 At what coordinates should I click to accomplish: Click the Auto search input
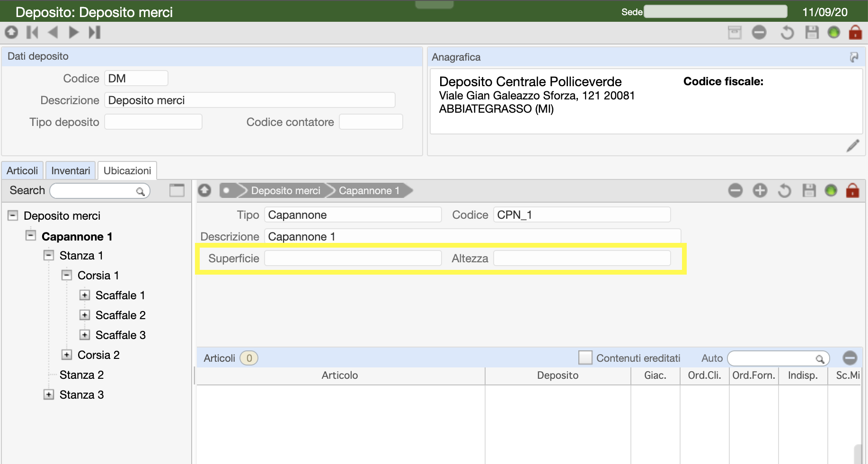tap(778, 358)
